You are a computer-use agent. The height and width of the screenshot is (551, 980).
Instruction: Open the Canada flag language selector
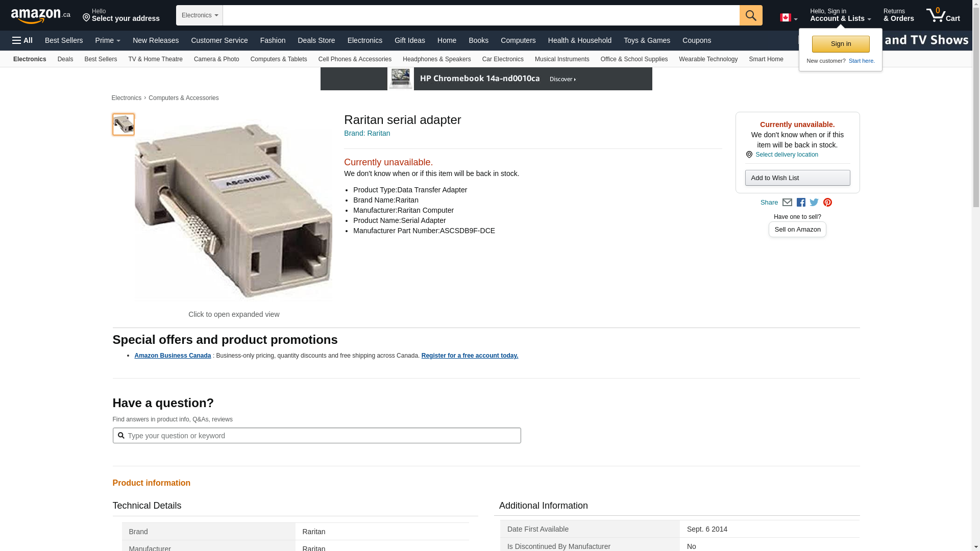[x=788, y=18]
